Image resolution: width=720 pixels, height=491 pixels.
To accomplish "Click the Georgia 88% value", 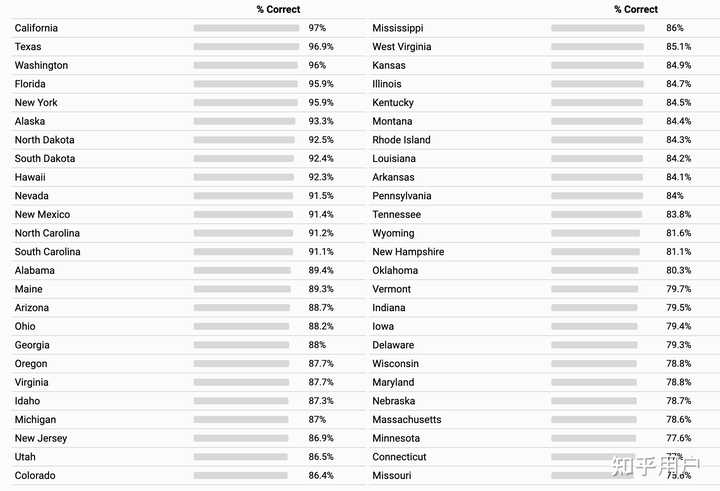I will 317,345.
